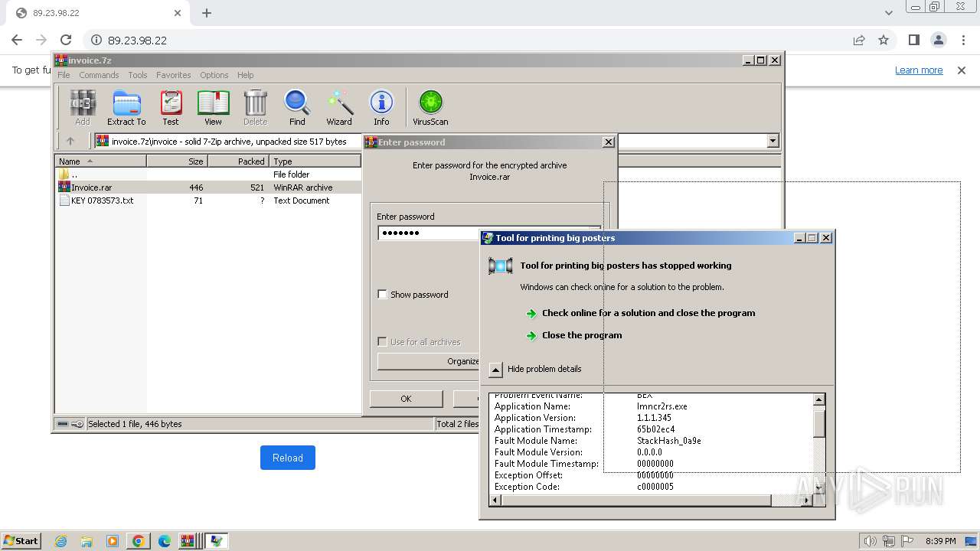980x551 pixels.
Task: Click the problem details vertical scrollbar thumb
Action: [x=819, y=423]
